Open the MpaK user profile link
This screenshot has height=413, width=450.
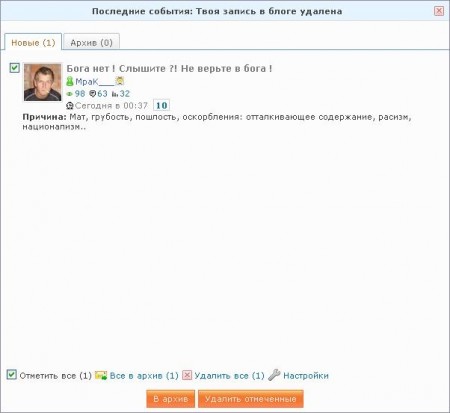(x=95, y=81)
